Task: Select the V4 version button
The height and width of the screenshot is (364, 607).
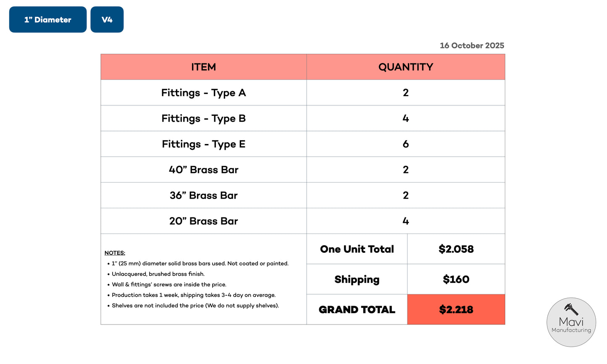Action: point(107,20)
